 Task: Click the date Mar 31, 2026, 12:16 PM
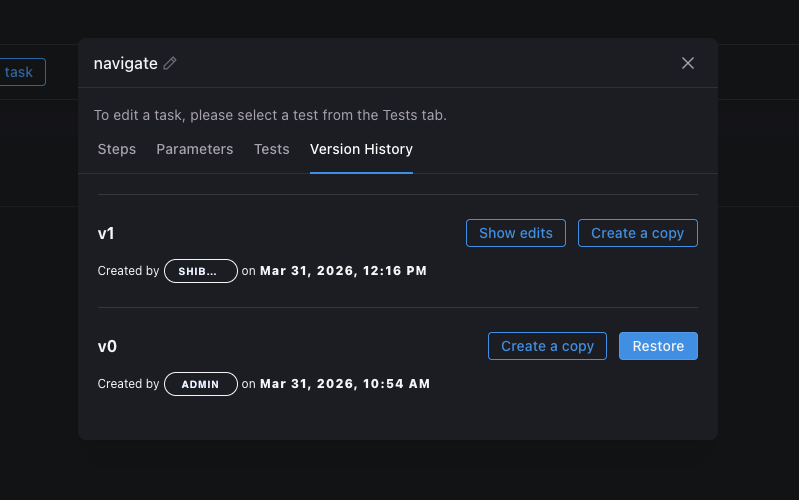pos(343,271)
